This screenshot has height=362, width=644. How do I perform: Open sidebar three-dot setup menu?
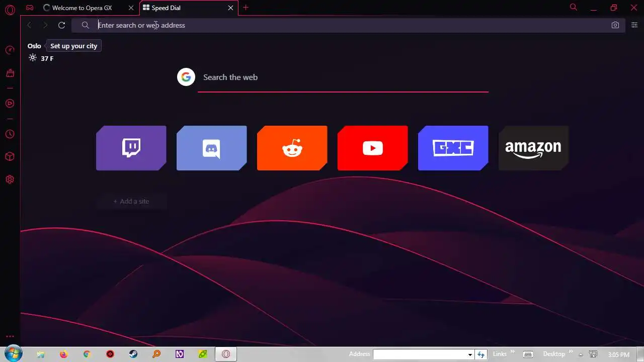[10, 336]
